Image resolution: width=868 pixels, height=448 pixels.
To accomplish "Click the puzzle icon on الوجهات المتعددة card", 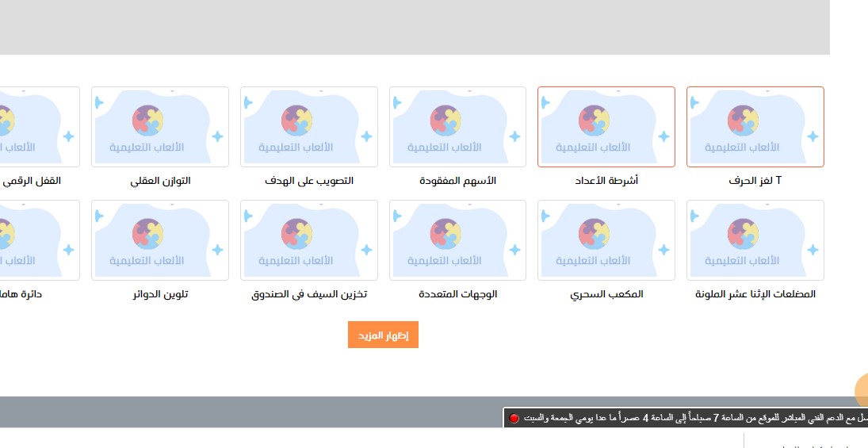I will (445, 234).
